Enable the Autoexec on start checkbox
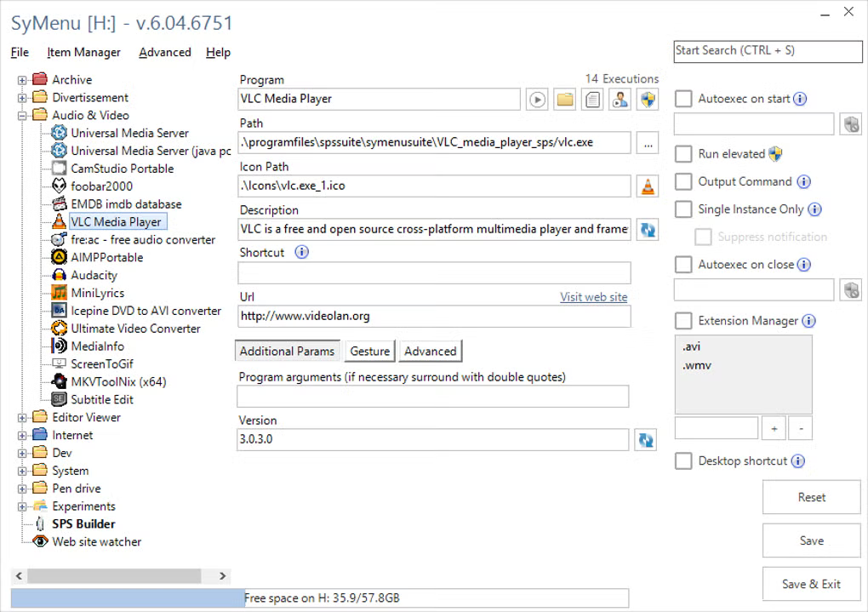This screenshot has height=612, width=868. click(683, 99)
